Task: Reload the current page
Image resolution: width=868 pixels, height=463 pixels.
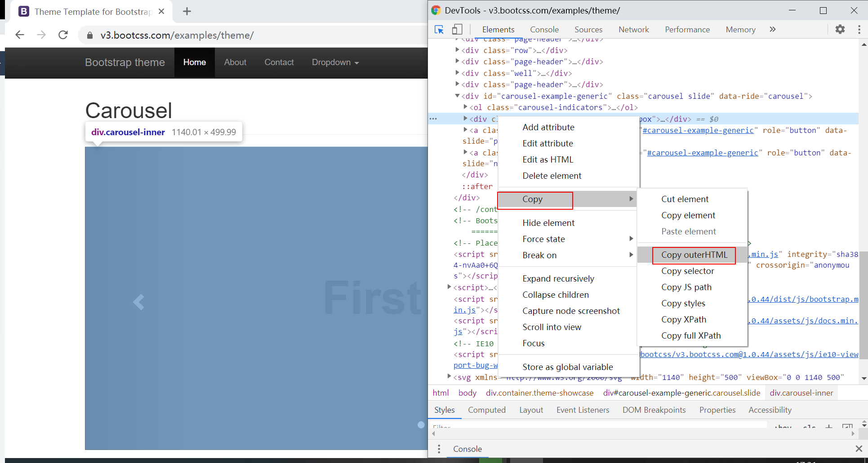Action: (x=63, y=35)
